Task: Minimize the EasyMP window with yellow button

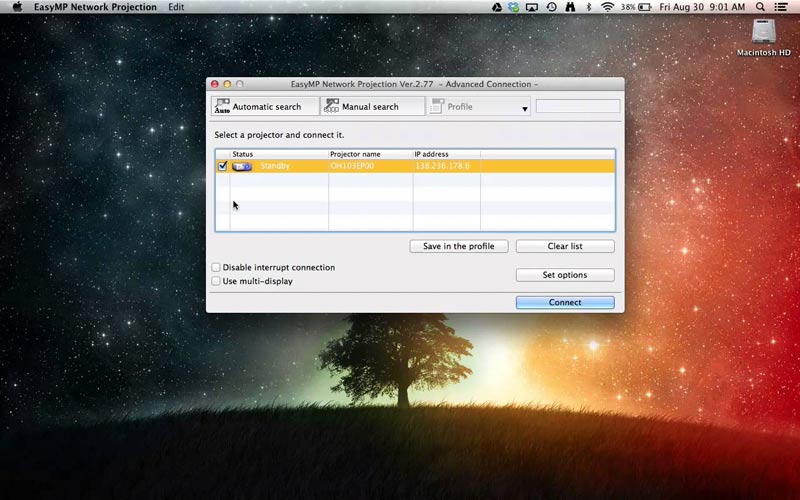Action: pos(227,84)
